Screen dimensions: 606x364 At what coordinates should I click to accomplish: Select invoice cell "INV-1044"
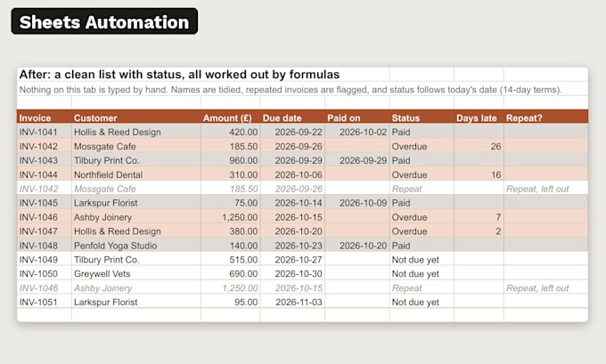point(38,174)
